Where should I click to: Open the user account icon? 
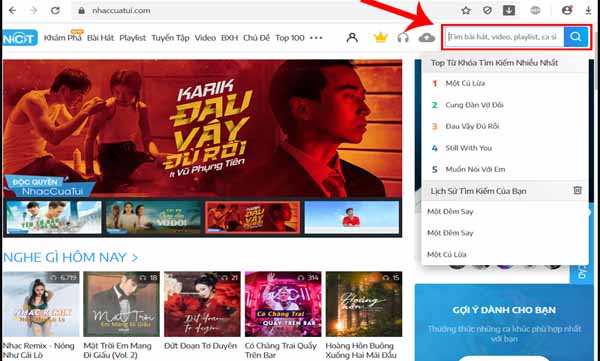coord(352,38)
